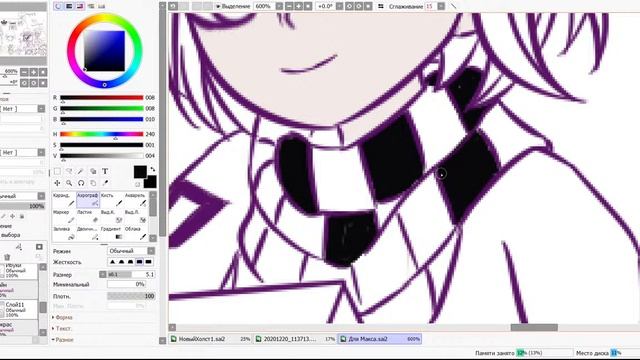Select the Zoom magnifier tool
The width and height of the screenshot is (640, 360).
(69, 183)
